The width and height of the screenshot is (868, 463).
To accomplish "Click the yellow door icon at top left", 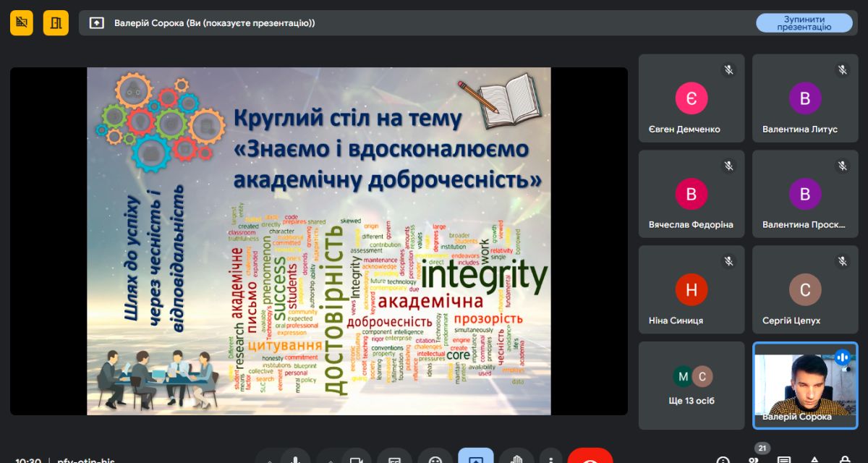I will (x=56, y=23).
